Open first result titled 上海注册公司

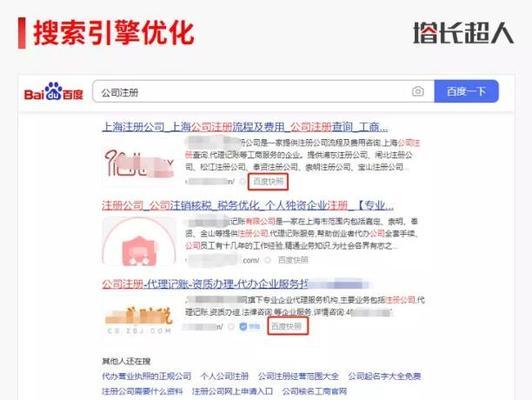click(245, 127)
